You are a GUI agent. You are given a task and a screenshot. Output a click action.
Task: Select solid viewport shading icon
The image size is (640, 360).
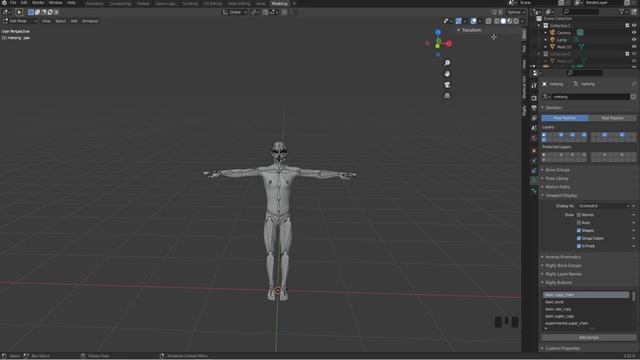[503, 21]
